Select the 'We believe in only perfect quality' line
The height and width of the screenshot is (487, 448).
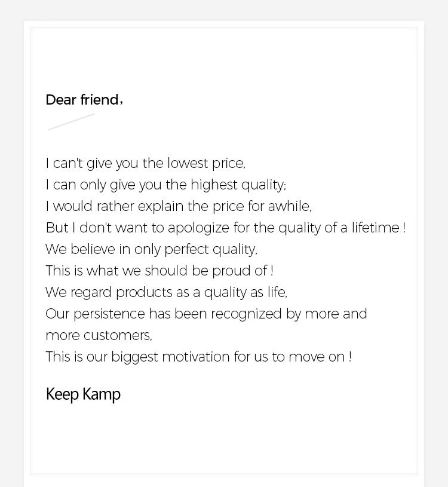(x=151, y=249)
